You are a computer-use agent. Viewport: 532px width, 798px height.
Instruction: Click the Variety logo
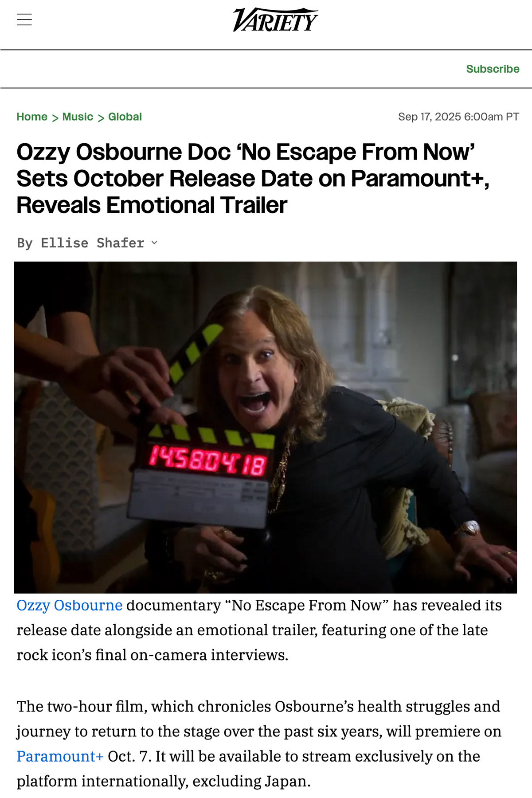coord(275,20)
